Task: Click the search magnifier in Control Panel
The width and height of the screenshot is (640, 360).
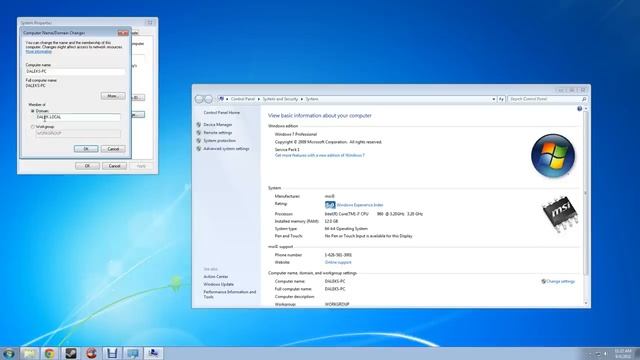Action: click(x=584, y=99)
